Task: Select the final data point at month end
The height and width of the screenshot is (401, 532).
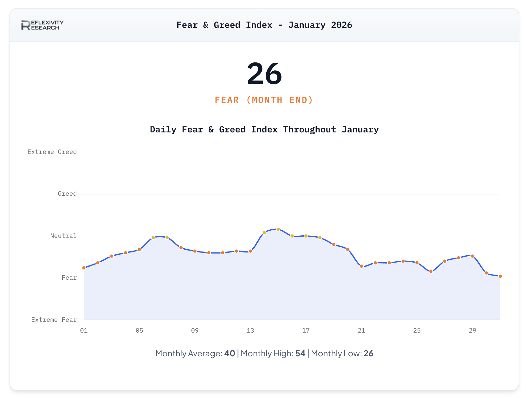Action: click(x=500, y=277)
